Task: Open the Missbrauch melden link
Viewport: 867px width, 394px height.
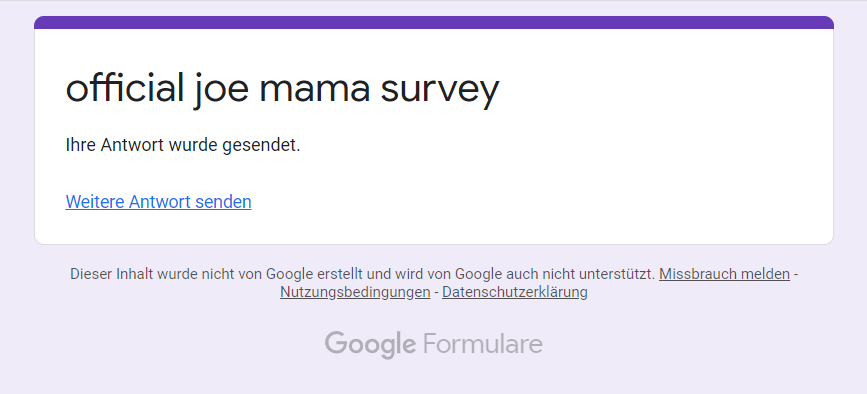Action: [x=724, y=274]
